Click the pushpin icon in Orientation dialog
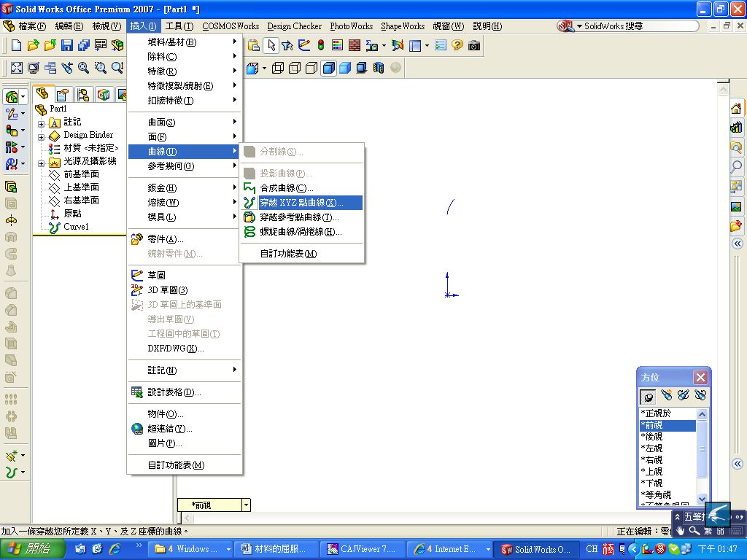Viewport: 747px width, 560px height. point(648,396)
